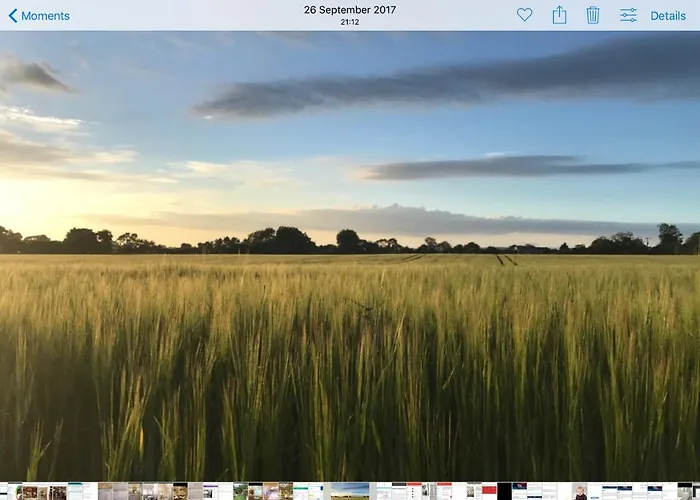This screenshot has width=700, height=500.
Task: Select the leftmost filmstrip thumbnail
Action: click(4, 491)
